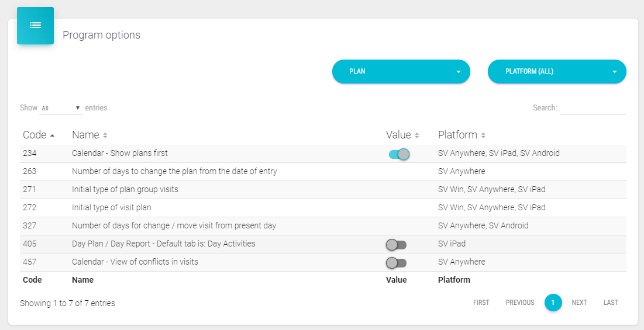Go to FIRST page
The image size is (644, 330).
[x=481, y=303]
